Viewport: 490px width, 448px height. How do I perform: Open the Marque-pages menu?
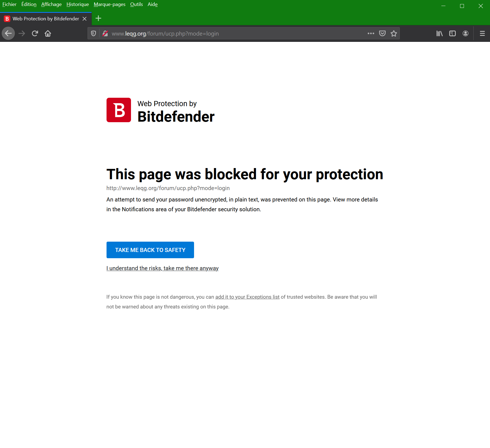(x=110, y=4)
